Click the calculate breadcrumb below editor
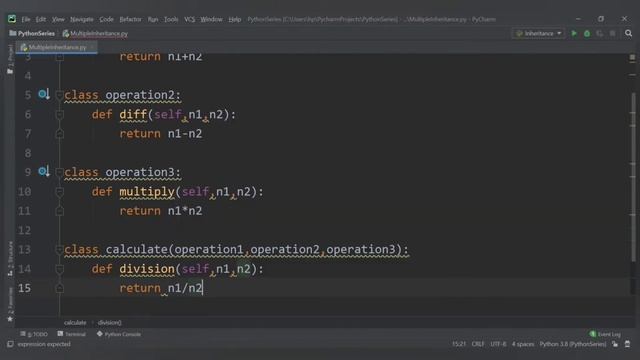 pyautogui.click(x=75, y=322)
